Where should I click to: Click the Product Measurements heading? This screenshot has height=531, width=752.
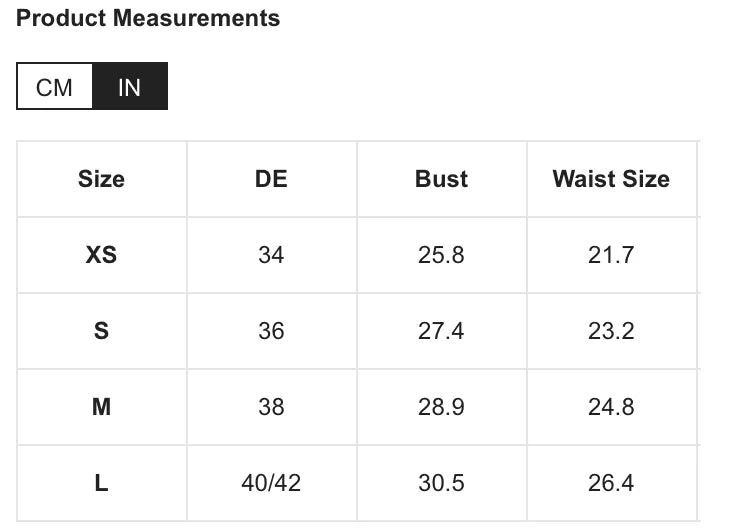(148, 18)
